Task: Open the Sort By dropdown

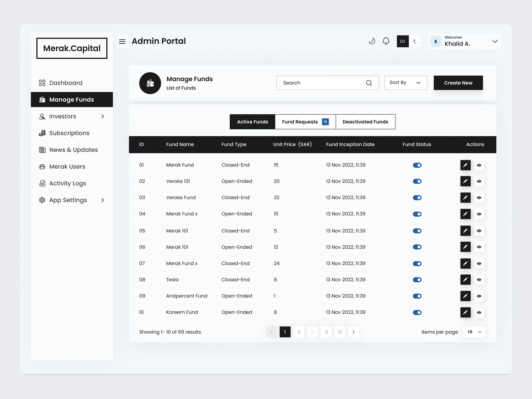Action: pos(406,83)
